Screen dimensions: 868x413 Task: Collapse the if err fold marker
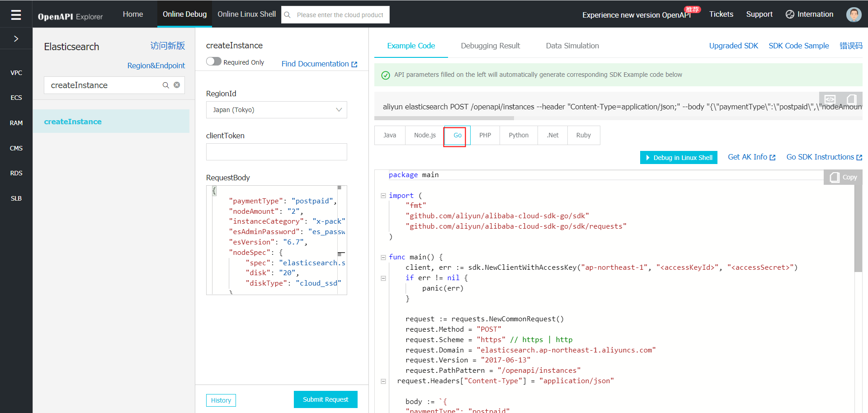(x=383, y=278)
